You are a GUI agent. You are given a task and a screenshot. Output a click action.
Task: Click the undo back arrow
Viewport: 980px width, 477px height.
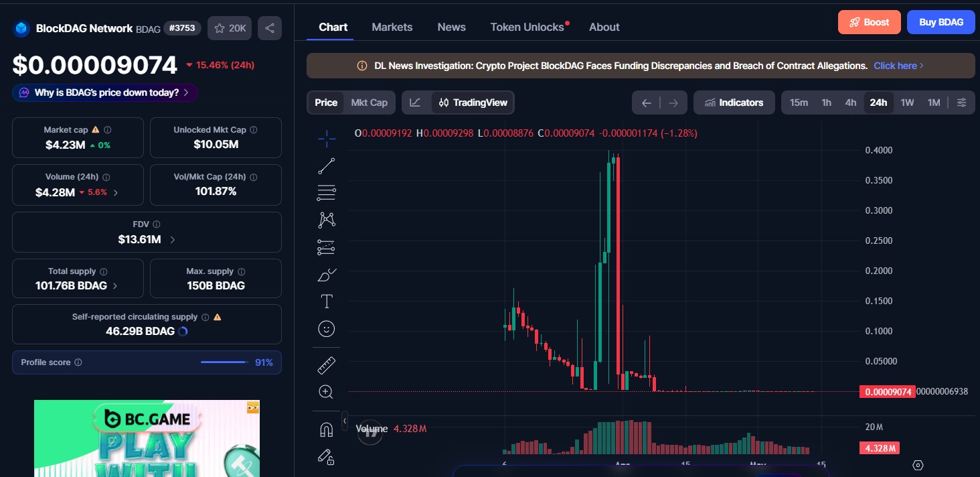coord(646,103)
